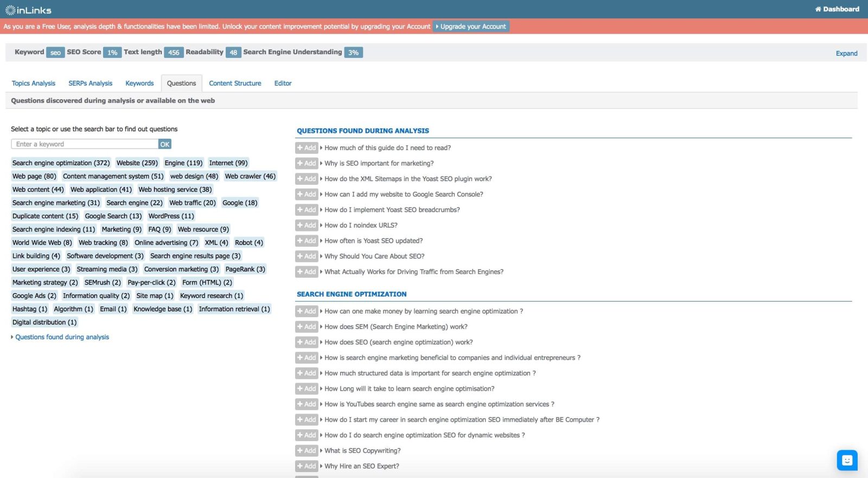Screen dimensions: 868x478
Task: Open the chat widget icon
Action: point(847,461)
